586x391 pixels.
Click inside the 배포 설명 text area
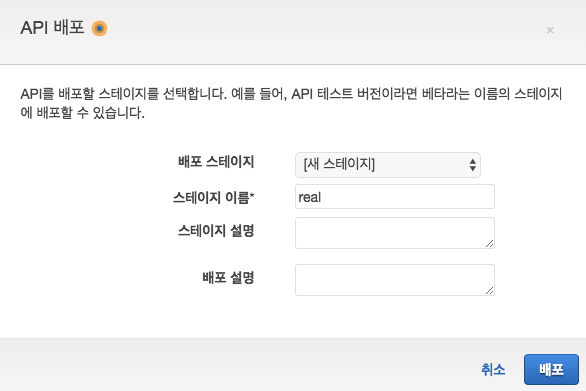[395, 280]
